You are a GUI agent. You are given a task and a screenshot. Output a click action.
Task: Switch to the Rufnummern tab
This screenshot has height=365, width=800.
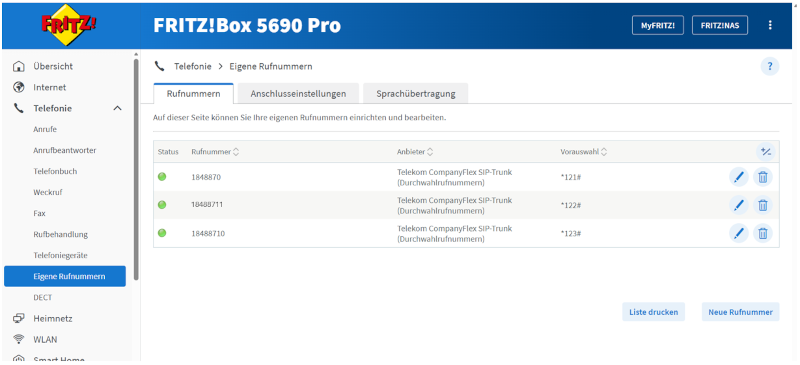click(x=193, y=94)
